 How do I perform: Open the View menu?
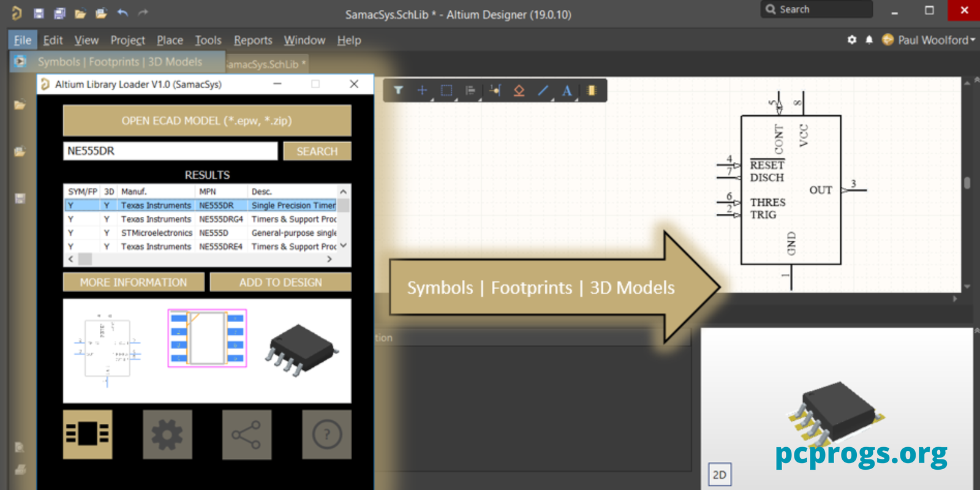tap(86, 40)
